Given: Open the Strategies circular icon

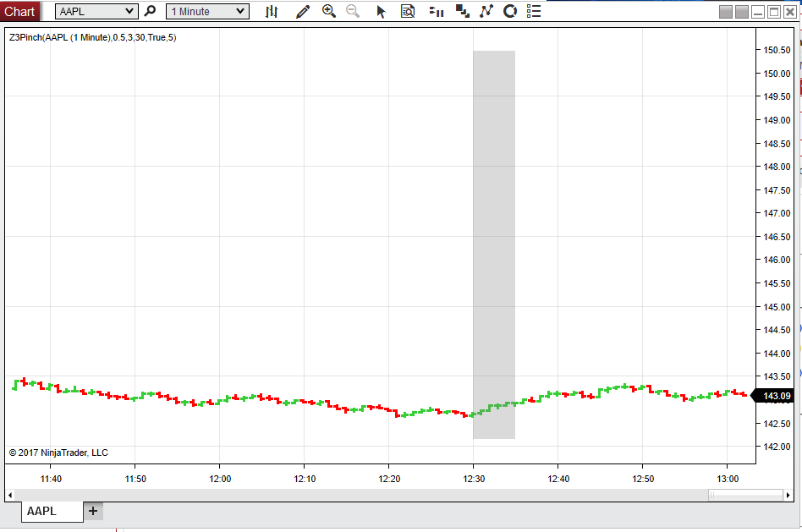Looking at the screenshot, I should 510,11.
